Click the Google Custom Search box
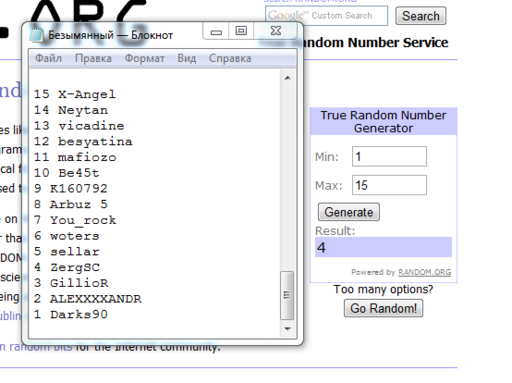Image resolution: width=512 pixels, height=383 pixels. 327,16
